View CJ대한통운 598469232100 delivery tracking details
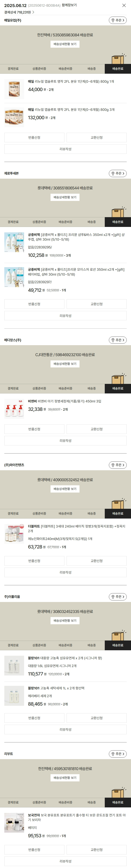The image size is (131, 868). 65,364
